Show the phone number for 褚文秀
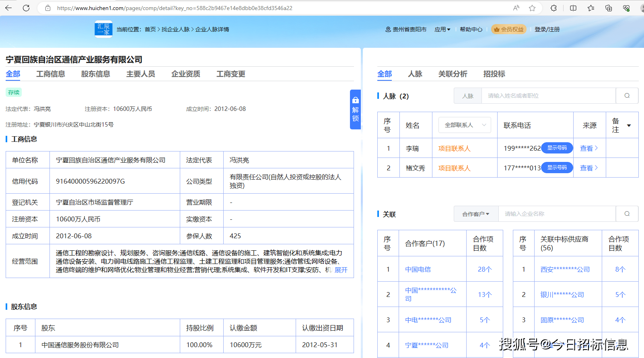Viewport: 644px width, 358px height. [x=557, y=168]
